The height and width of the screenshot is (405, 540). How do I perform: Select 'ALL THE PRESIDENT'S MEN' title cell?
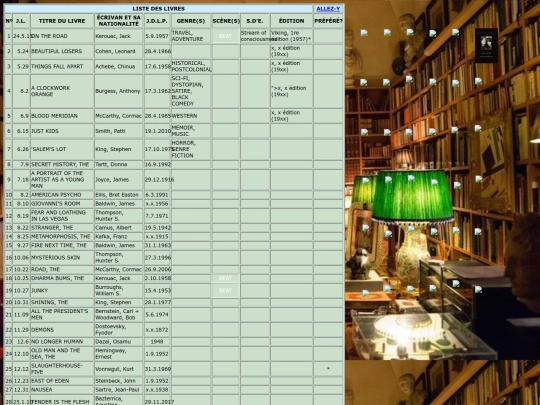[62, 314]
